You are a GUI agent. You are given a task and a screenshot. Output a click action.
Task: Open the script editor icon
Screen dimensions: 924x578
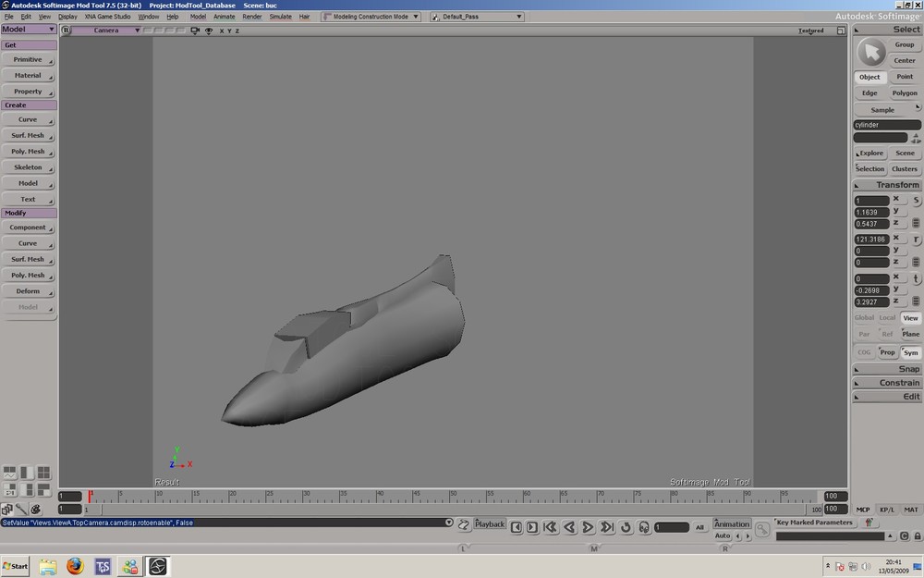[463, 524]
